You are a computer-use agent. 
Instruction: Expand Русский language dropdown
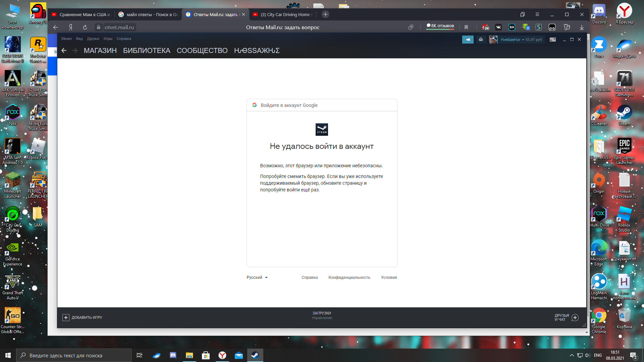click(257, 278)
